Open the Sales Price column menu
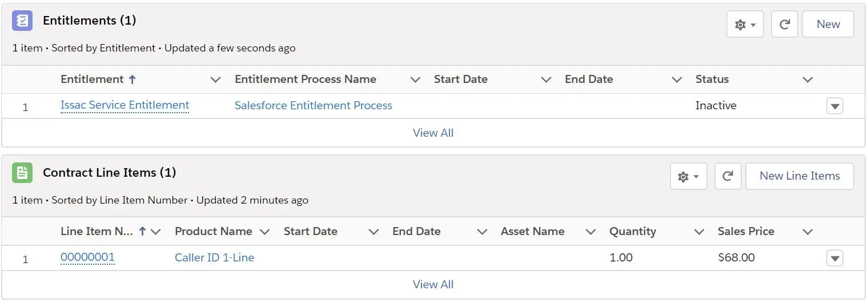 click(807, 232)
